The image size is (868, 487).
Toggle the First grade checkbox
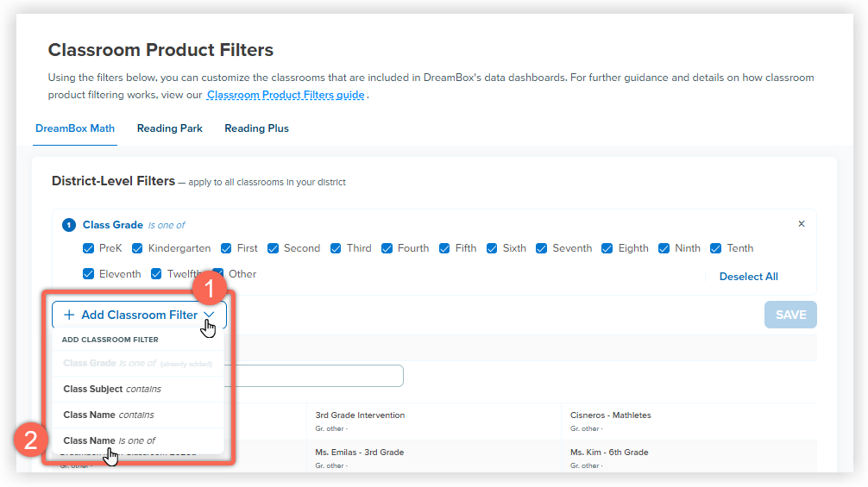tap(226, 248)
